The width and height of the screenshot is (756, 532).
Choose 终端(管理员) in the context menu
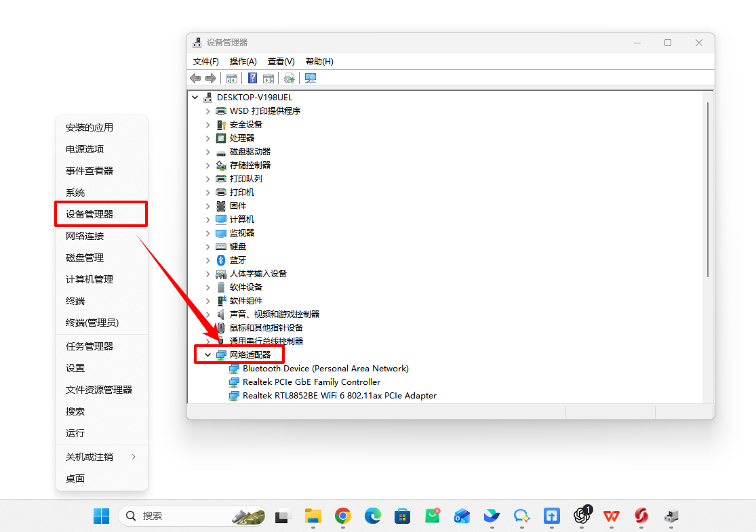(101, 323)
